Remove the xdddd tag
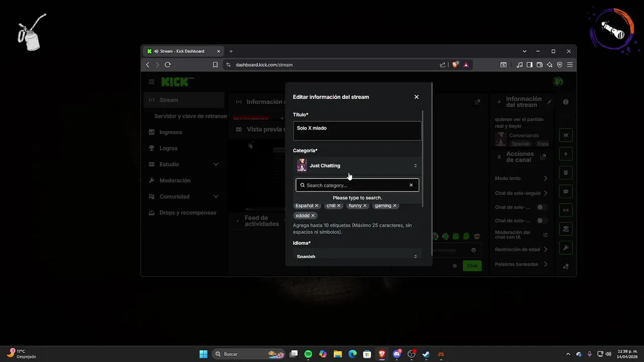644x362 pixels. point(313,216)
